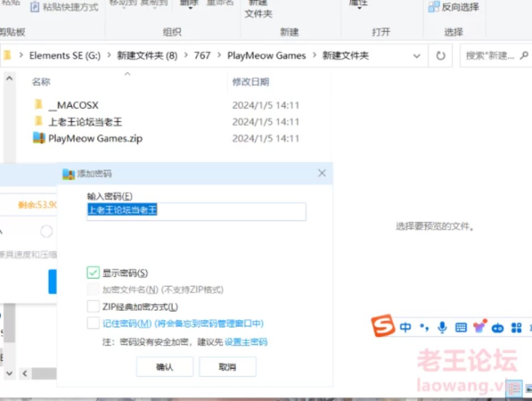Click the 新建文件夹 (8) breadcrumb
The height and width of the screenshot is (401, 532).
click(x=147, y=55)
